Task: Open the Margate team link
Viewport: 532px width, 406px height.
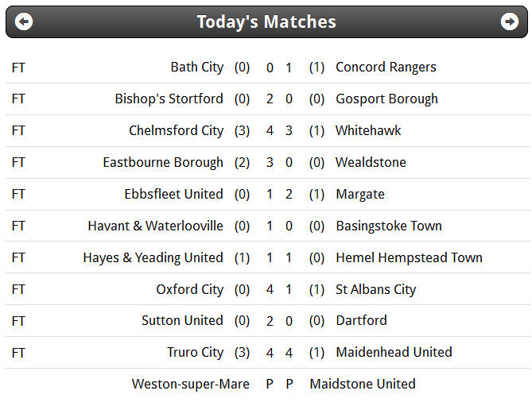Action: click(360, 195)
